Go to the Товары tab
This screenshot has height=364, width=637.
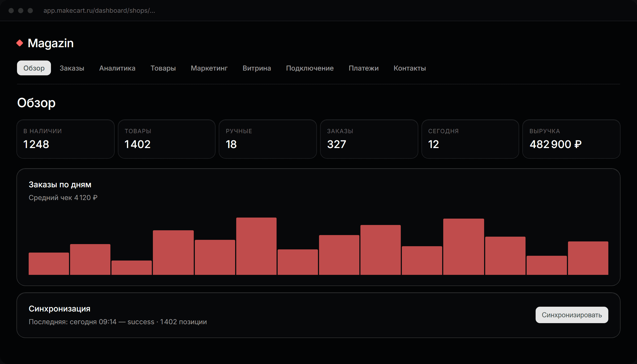click(x=163, y=68)
